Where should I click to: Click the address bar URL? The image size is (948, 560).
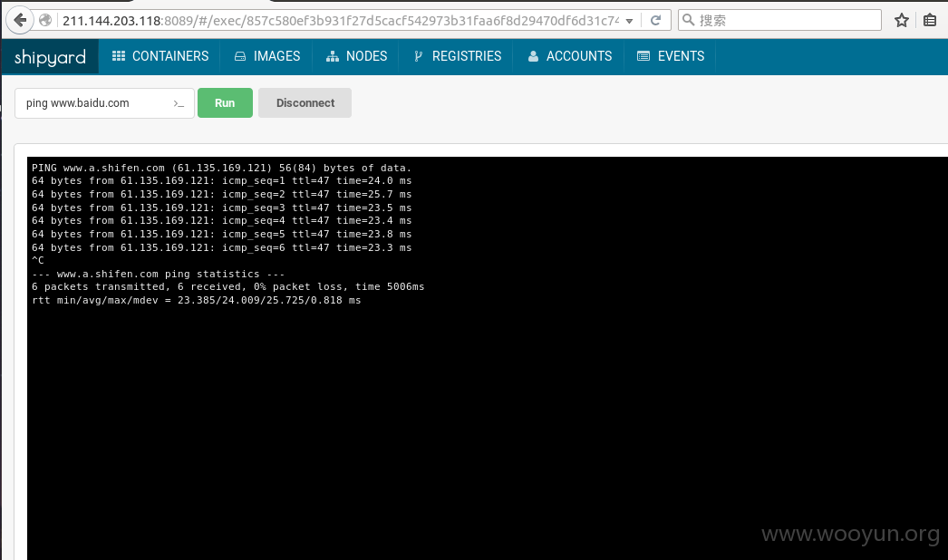(341, 21)
